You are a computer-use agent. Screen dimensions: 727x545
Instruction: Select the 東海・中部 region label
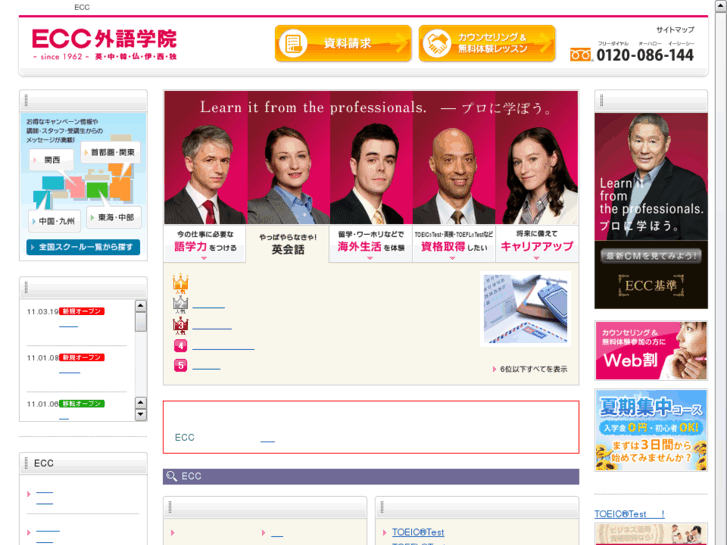point(114,217)
